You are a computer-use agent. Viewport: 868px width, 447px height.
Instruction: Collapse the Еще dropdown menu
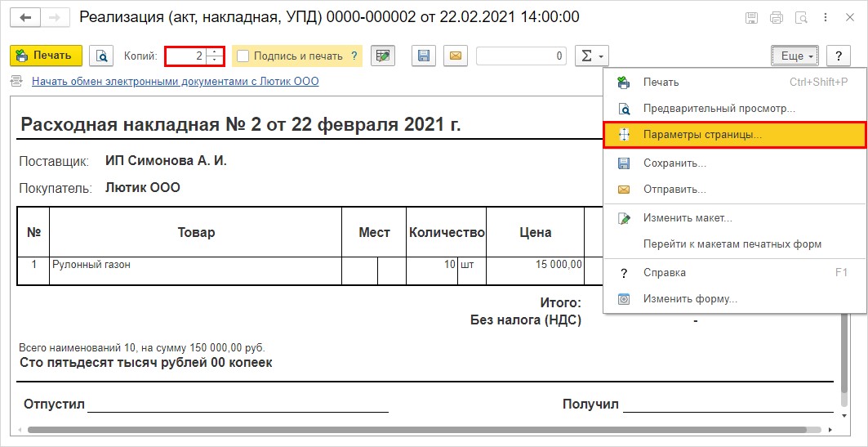coord(795,56)
